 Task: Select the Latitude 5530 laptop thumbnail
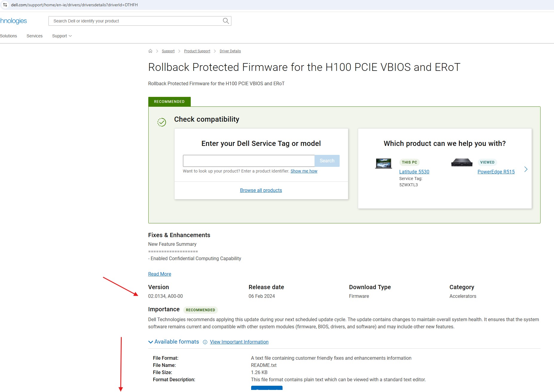(384, 163)
